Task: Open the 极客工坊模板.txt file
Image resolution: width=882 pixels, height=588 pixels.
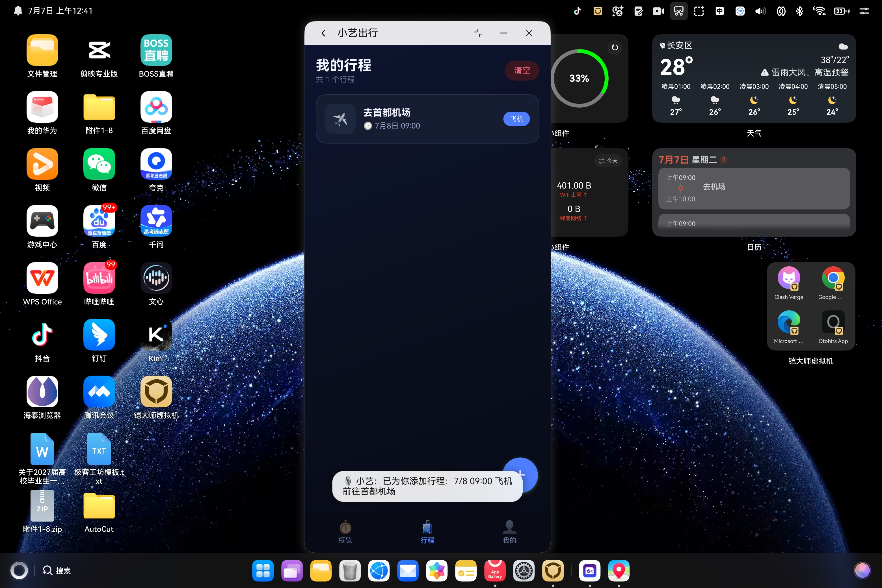Action: point(99,449)
